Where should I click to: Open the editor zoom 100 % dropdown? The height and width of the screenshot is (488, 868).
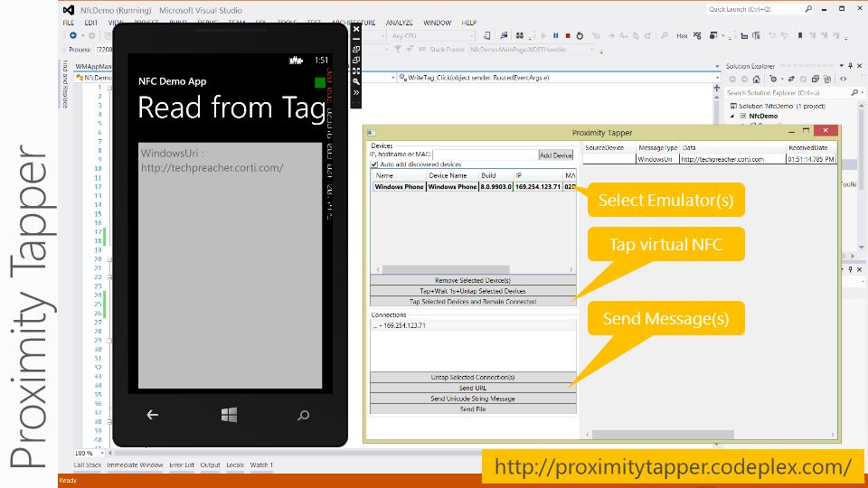103,453
